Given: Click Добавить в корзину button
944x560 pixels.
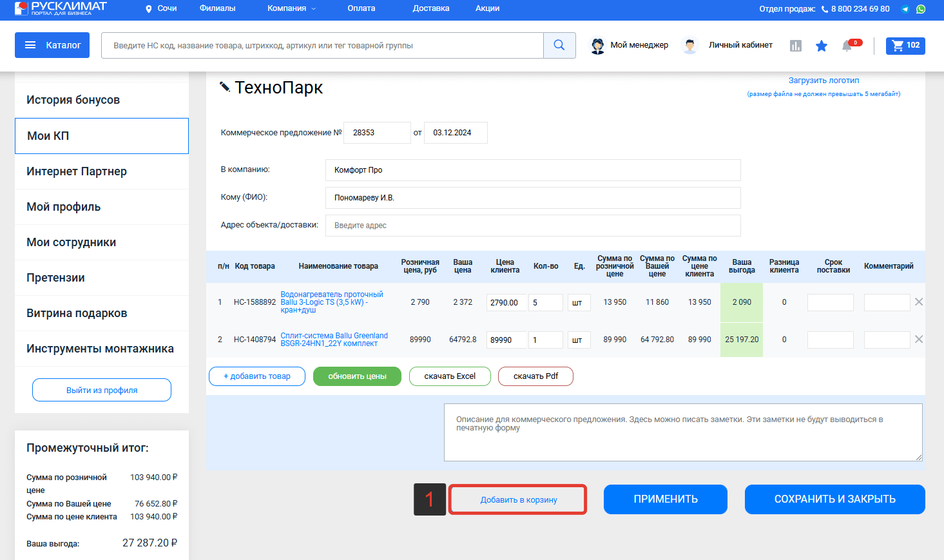Looking at the screenshot, I should pos(518,499).
